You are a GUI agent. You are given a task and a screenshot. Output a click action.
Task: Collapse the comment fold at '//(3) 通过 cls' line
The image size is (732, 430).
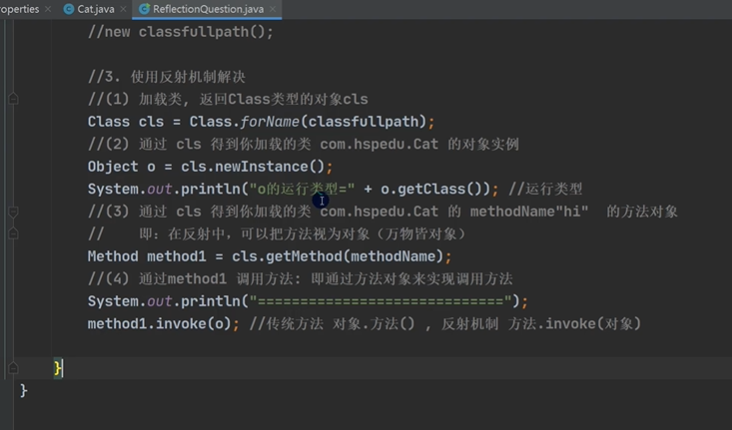(13, 211)
